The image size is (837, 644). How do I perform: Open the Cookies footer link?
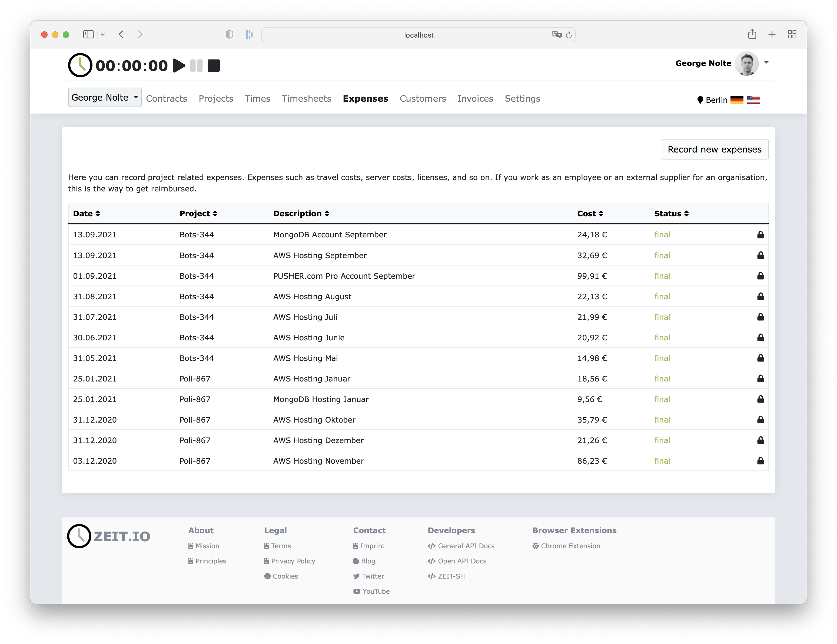(281, 576)
